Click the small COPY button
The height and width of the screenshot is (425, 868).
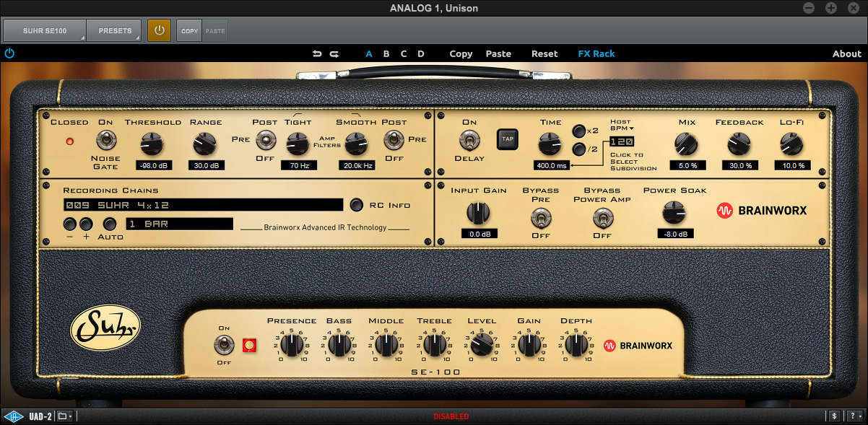point(189,31)
